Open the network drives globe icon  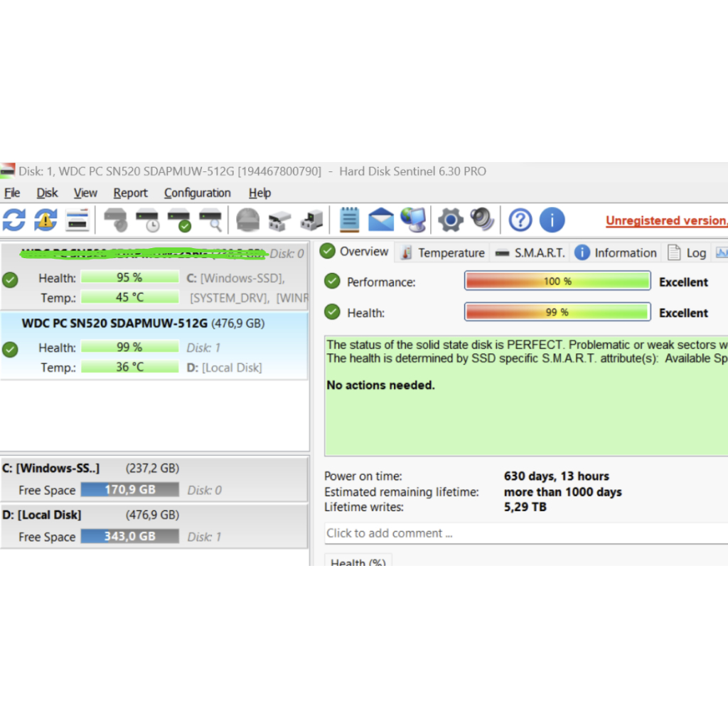pyautogui.click(x=413, y=220)
